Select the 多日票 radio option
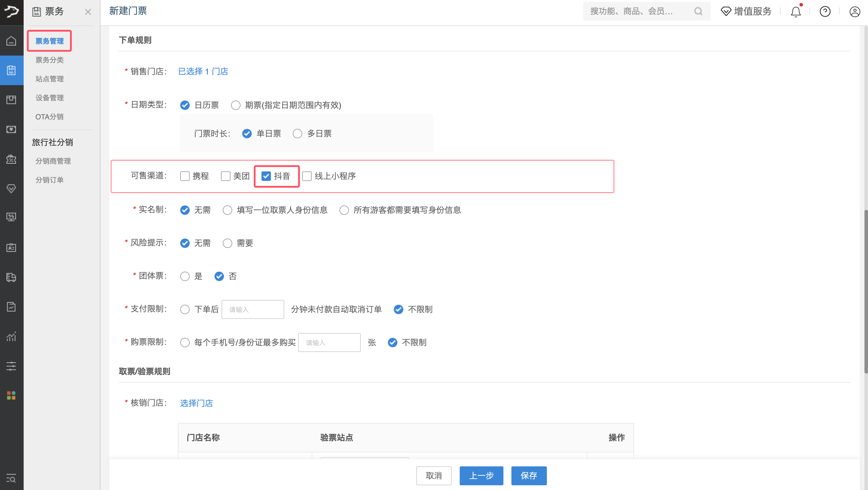The height and width of the screenshot is (490, 868). (297, 134)
